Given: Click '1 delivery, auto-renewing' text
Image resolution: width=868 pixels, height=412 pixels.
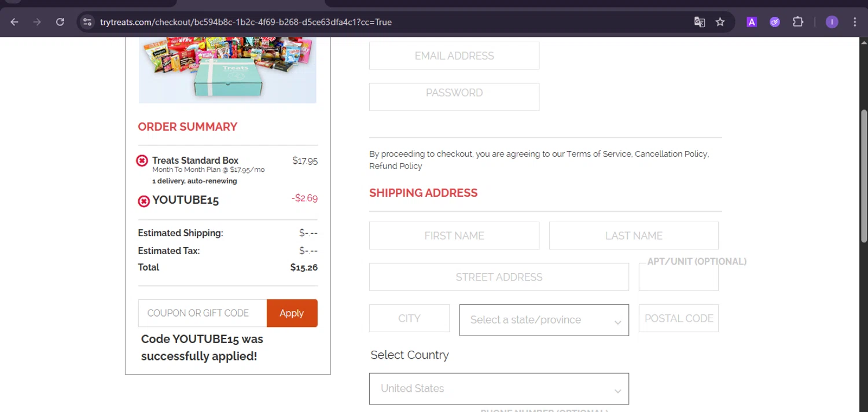Looking at the screenshot, I should coord(194,181).
